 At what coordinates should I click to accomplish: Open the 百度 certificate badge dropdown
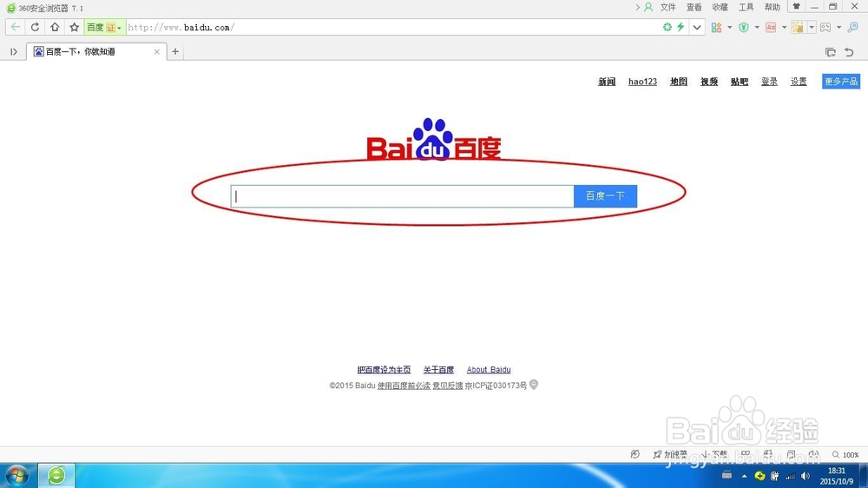point(105,27)
